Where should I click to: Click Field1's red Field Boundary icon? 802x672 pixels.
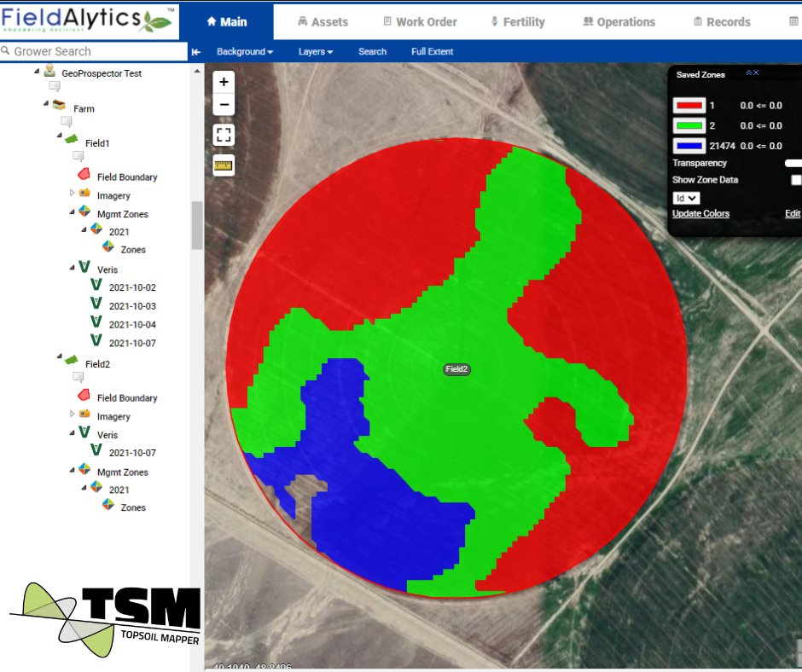coord(84,174)
